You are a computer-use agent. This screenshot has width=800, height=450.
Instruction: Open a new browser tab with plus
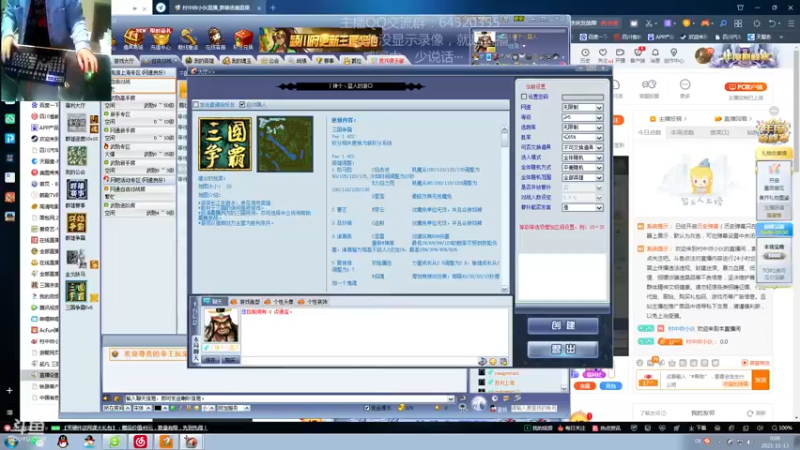272,8
